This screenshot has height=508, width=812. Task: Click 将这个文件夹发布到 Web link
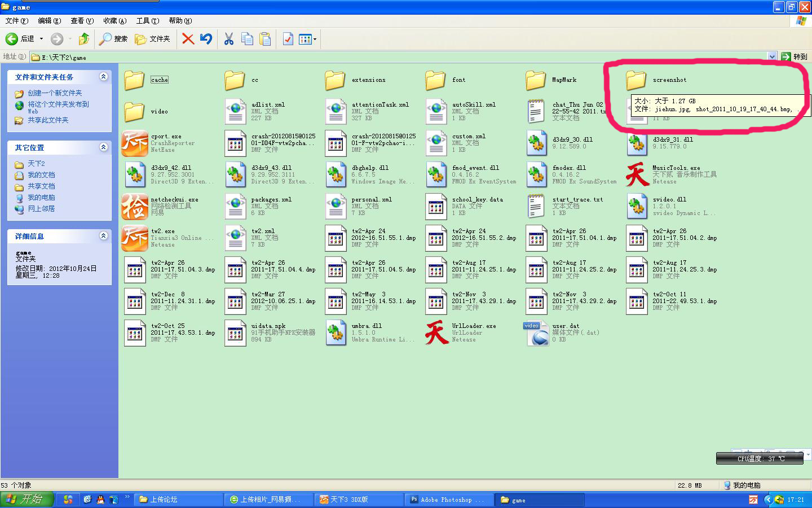coord(58,107)
